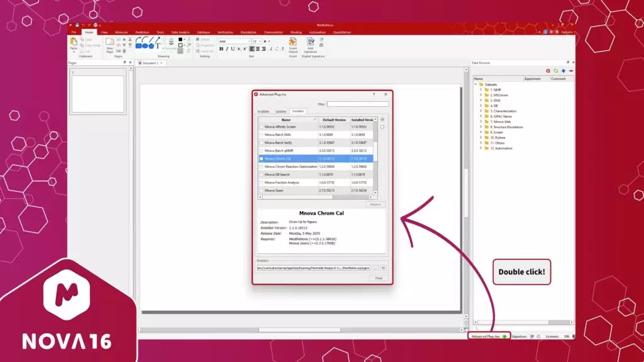The height and width of the screenshot is (362, 644).
Task: Check the Mnova Affinity Screen checkbox
Action: coord(262,127)
